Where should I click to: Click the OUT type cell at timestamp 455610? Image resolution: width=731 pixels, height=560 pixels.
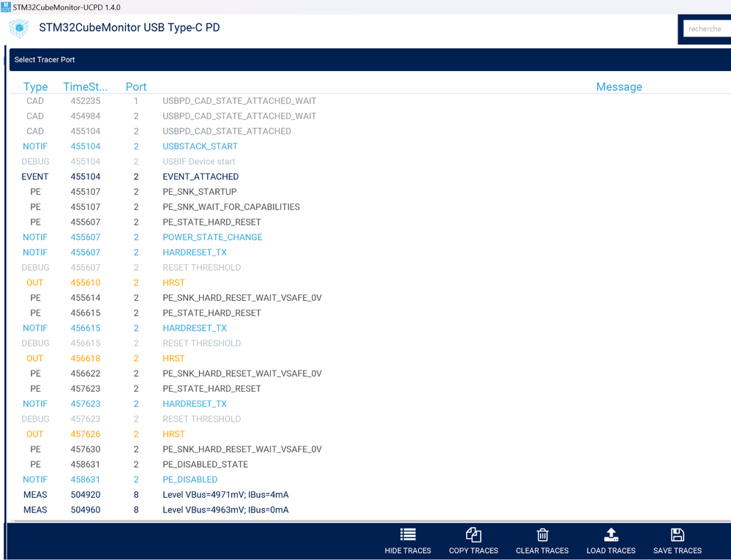35,283
